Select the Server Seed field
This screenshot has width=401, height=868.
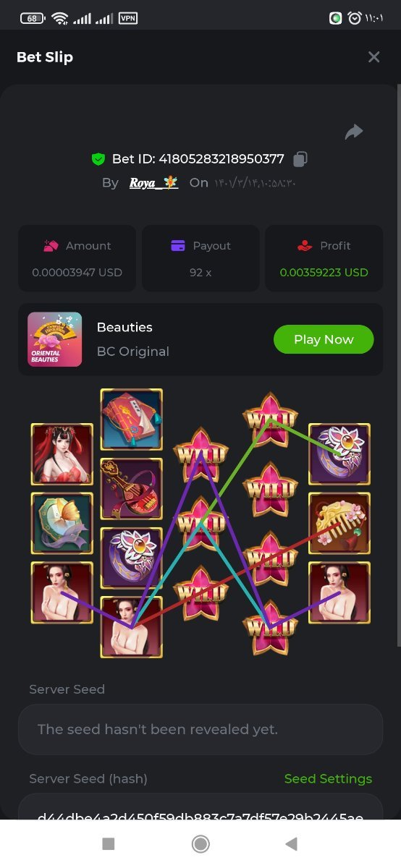200,729
